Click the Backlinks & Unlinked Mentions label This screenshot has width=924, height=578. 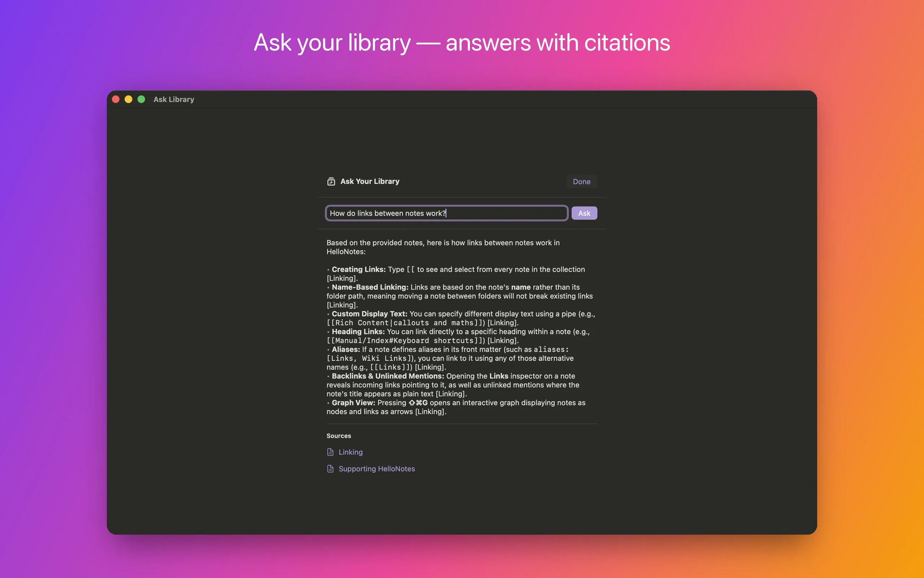click(388, 376)
